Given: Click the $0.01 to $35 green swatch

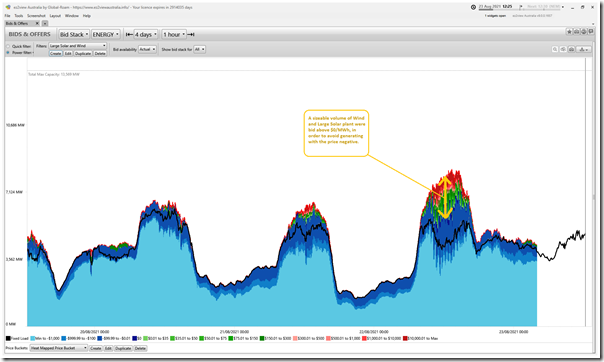Looking at the screenshot, I should tap(145, 339).
